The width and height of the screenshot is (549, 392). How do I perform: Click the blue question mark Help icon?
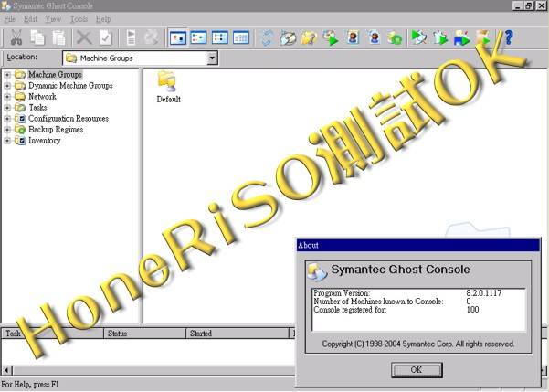[508, 37]
